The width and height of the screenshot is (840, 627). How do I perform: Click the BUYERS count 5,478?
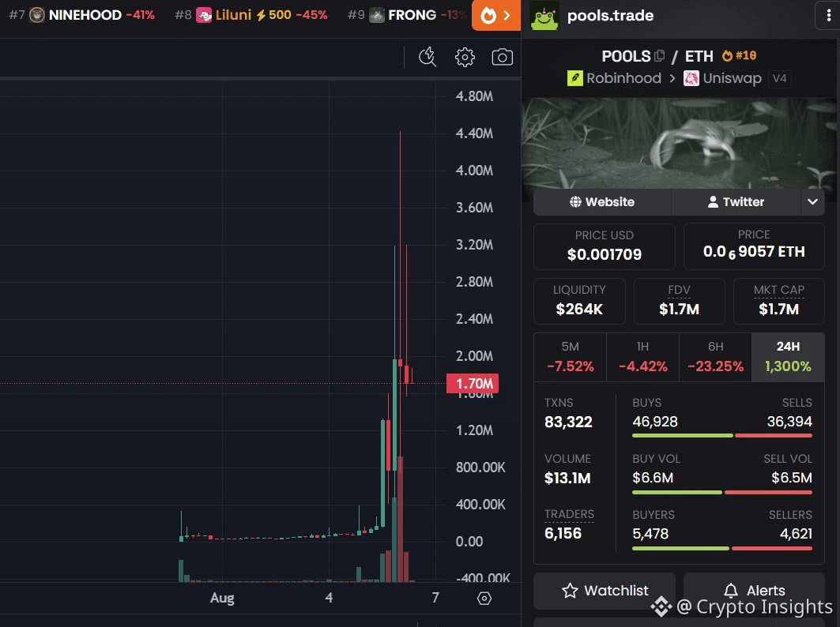(650, 534)
